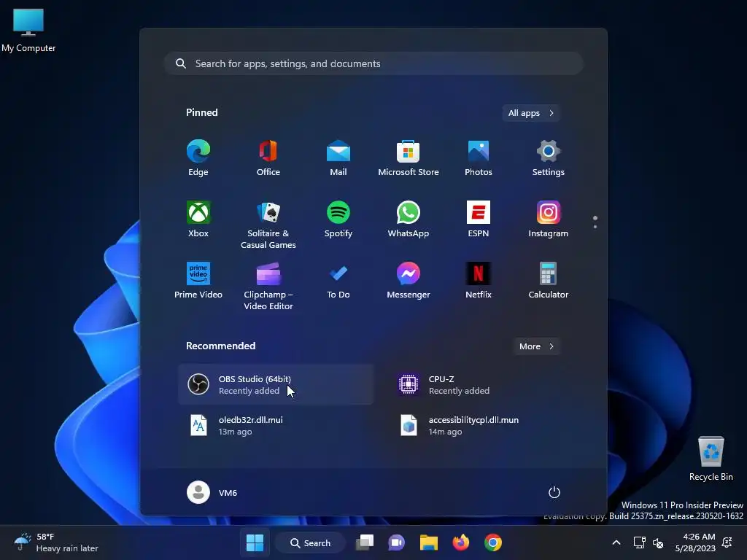The height and width of the screenshot is (560, 747).
Task: Select Recycle Bin desktop icon
Action: pos(711,459)
